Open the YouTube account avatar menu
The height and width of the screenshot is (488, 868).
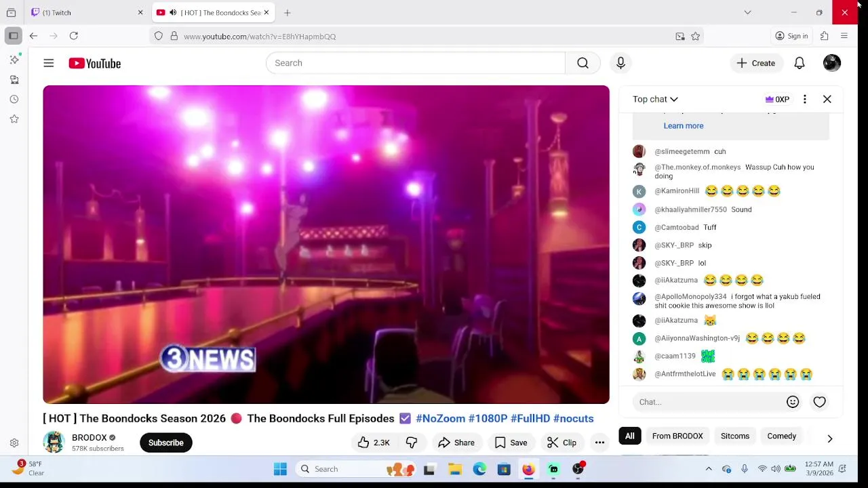point(832,63)
